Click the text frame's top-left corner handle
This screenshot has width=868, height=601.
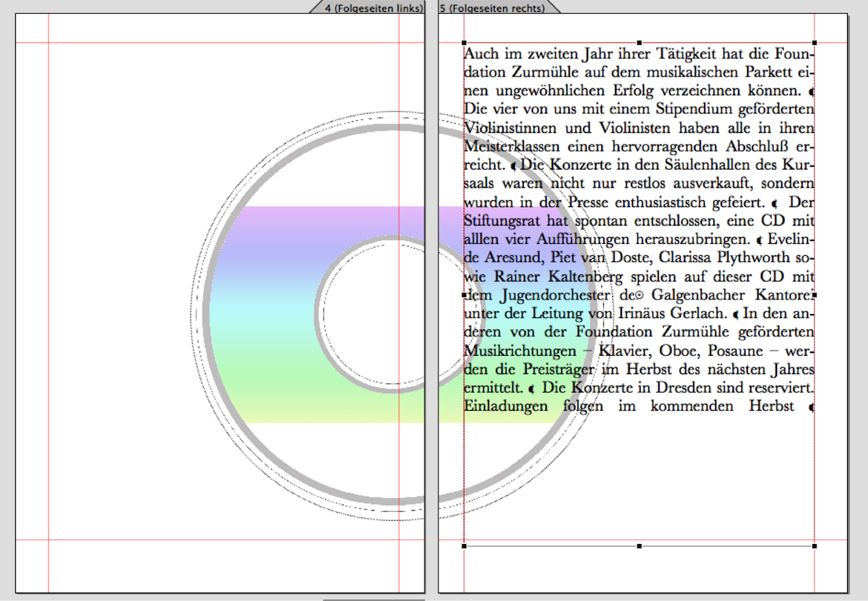click(x=464, y=43)
